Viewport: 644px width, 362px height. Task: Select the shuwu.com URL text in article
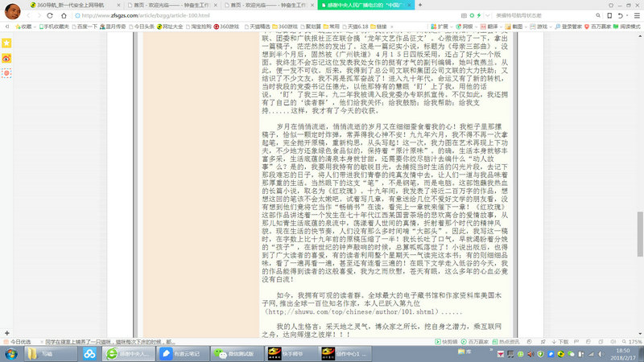pos(353,312)
